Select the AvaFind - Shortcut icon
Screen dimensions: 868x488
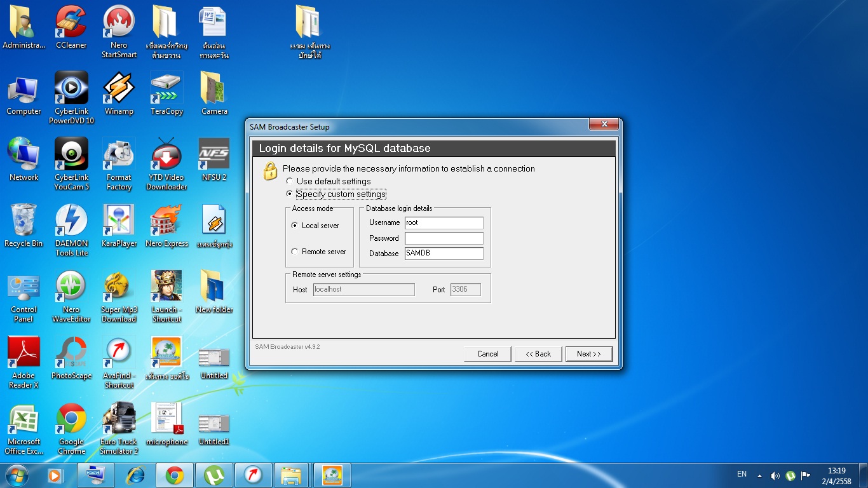coord(119,362)
